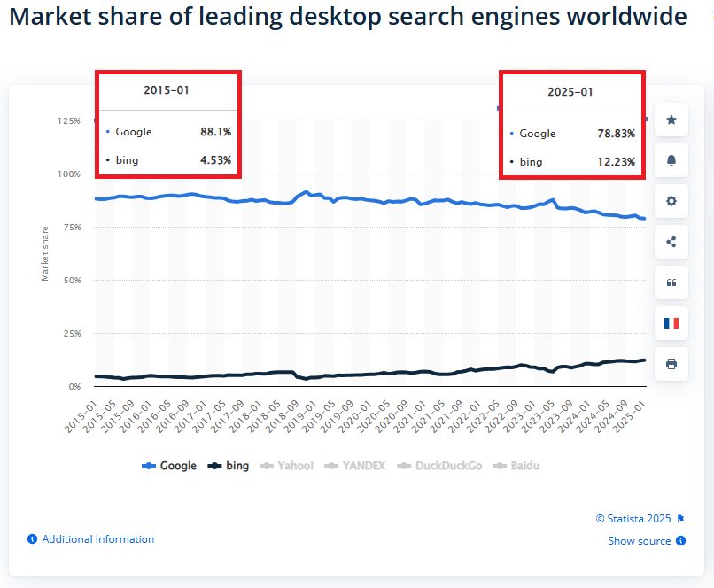Click the 4.53% bing value in tooltip
Image resolution: width=714 pixels, height=588 pixels.
point(216,160)
